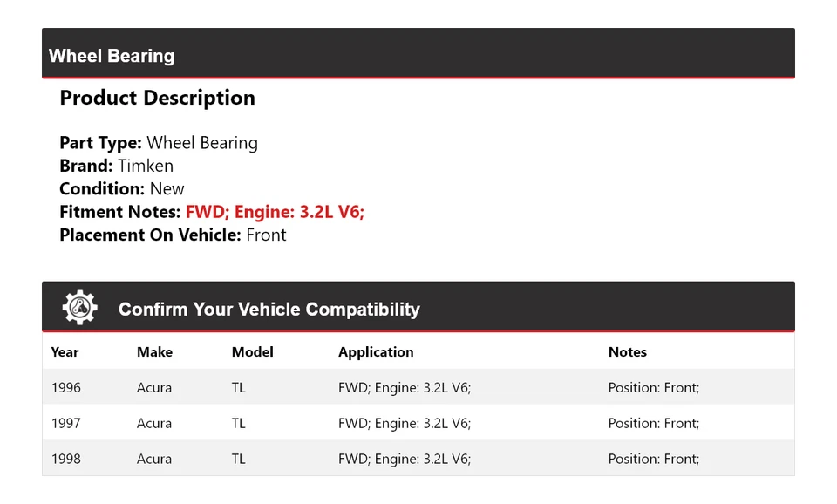
Task: Click Acura in the 1996 row
Action: point(154,387)
